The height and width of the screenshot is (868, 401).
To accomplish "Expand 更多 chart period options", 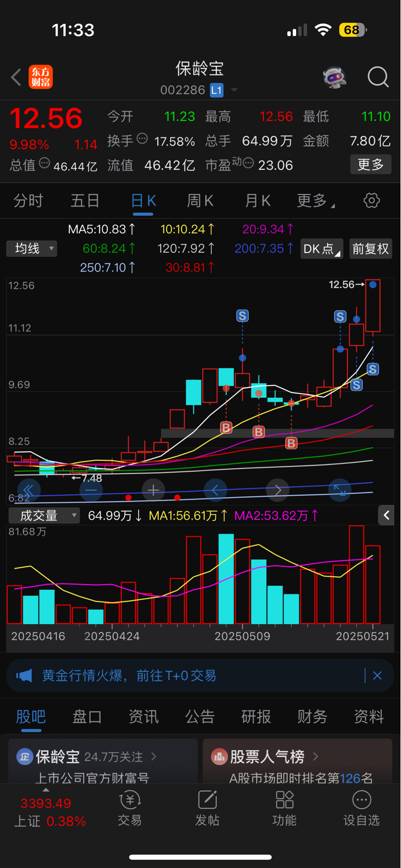I will [x=315, y=201].
